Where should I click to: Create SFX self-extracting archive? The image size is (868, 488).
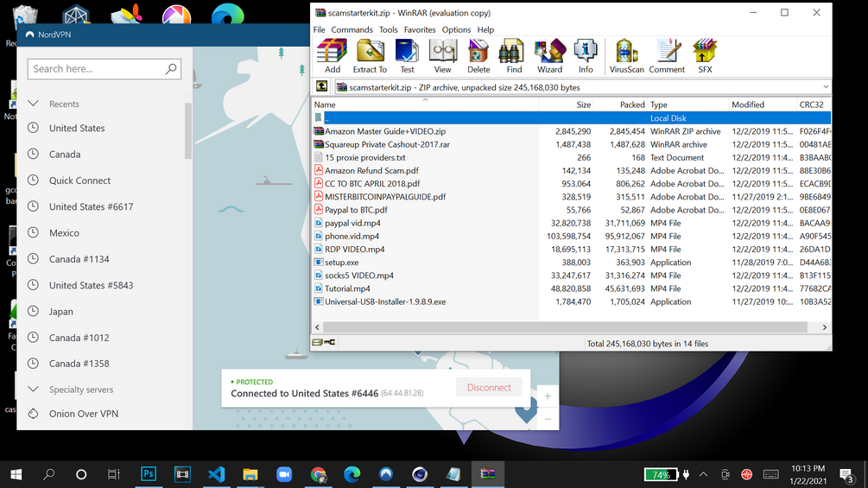pyautogui.click(x=705, y=56)
